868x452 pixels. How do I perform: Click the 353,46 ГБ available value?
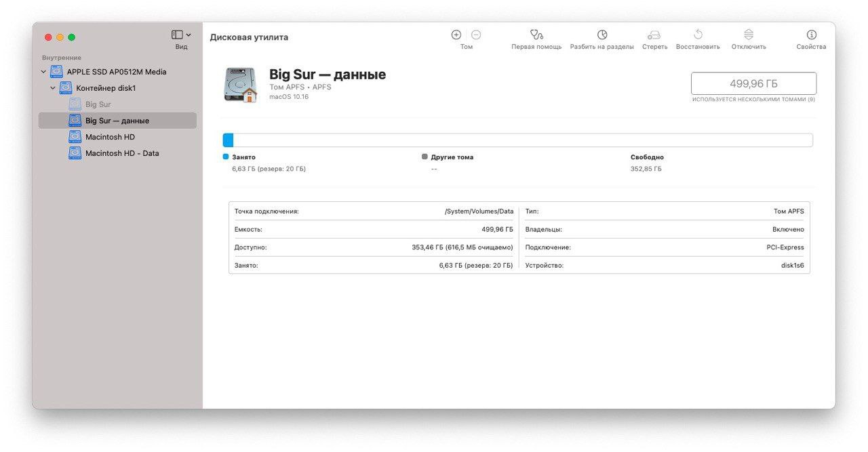[462, 247]
